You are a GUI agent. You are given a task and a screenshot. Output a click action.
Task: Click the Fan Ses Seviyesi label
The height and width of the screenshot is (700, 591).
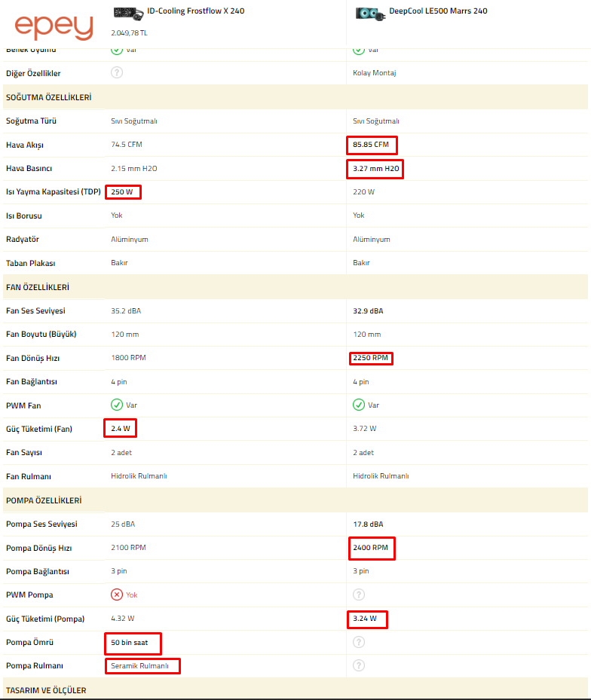(35, 310)
